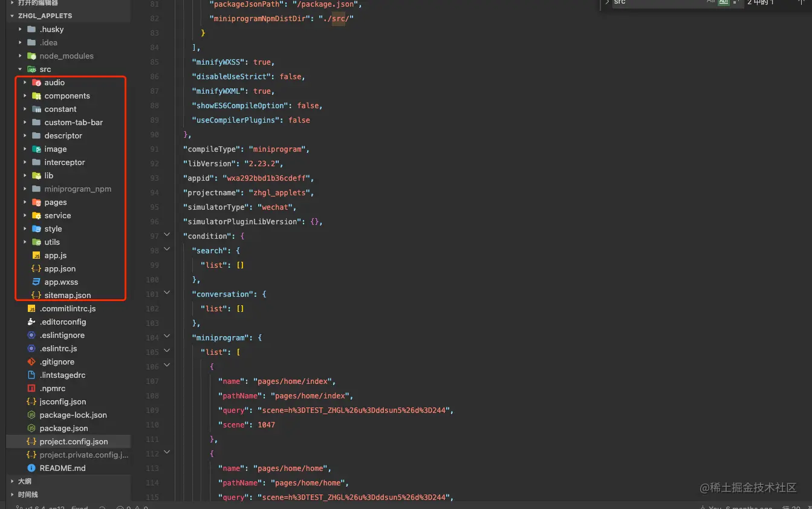Fold the "condition" block at line 97
The width and height of the screenshot is (812, 509).
coord(167,235)
